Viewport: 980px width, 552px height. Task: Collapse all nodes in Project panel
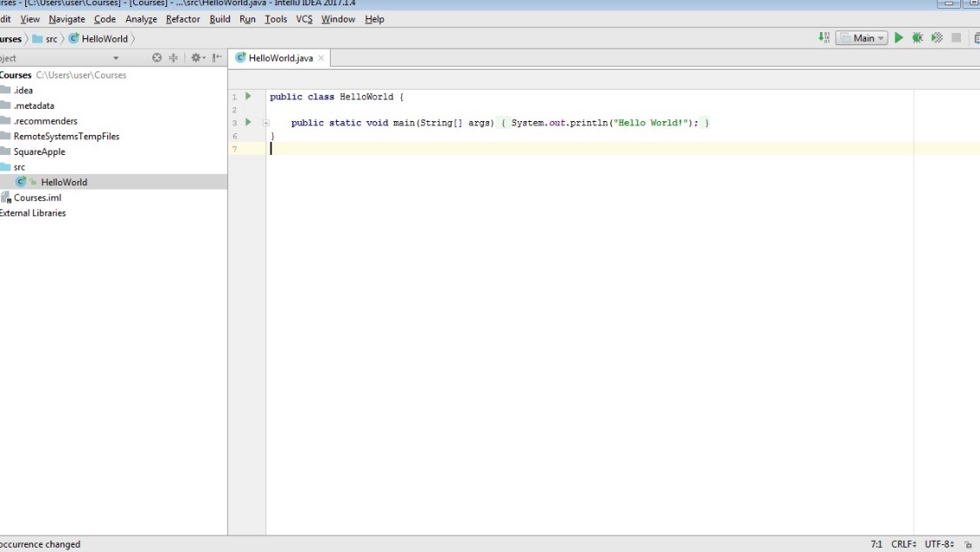173,58
